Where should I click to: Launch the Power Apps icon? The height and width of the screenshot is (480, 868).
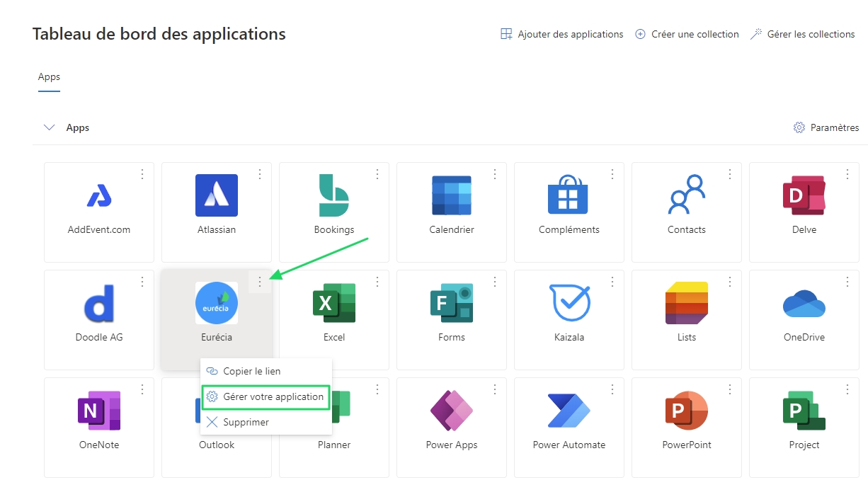[x=452, y=411]
